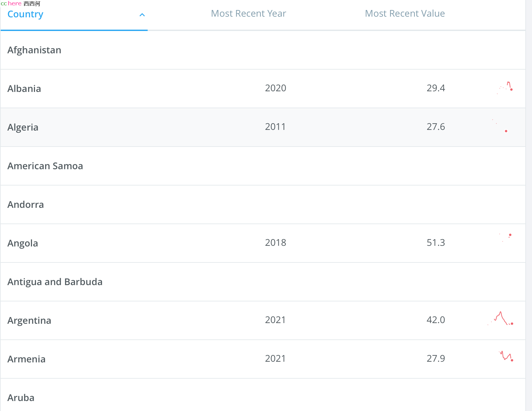Sort by Most Recent Value column
Image resolution: width=532 pixels, height=411 pixels.
click(405, 14)
